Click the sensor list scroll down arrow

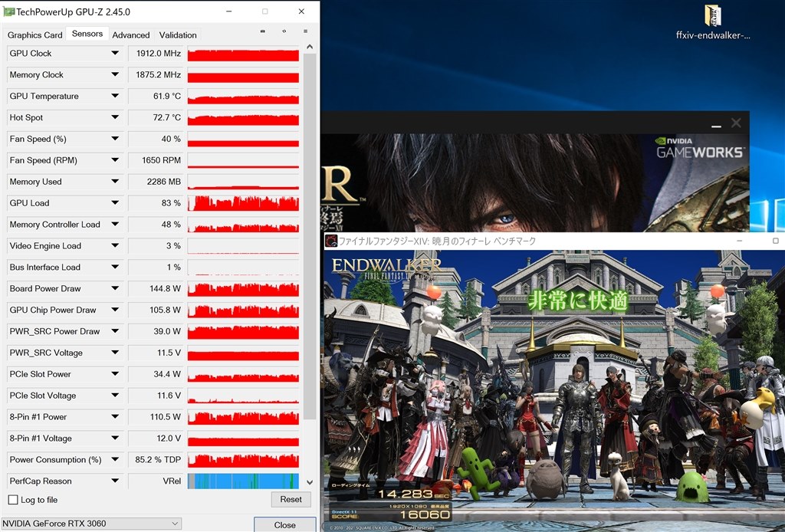pyautogui.click(x=310, y=482)
